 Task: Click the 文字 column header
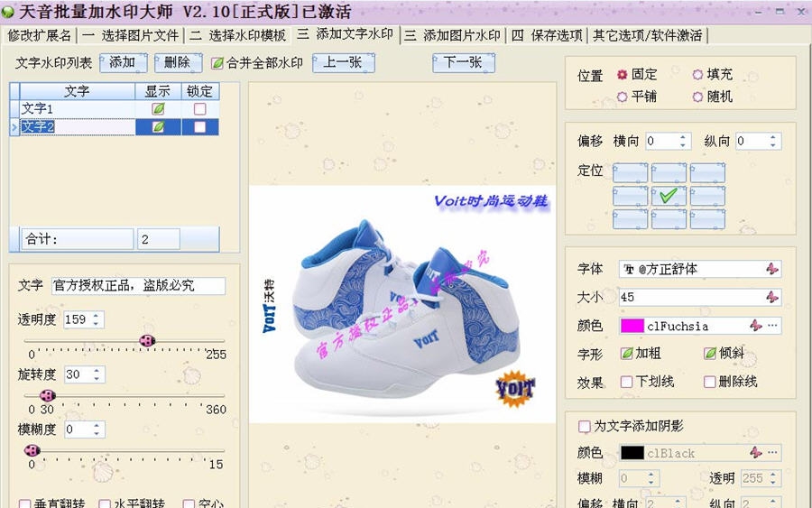(77, 91)
